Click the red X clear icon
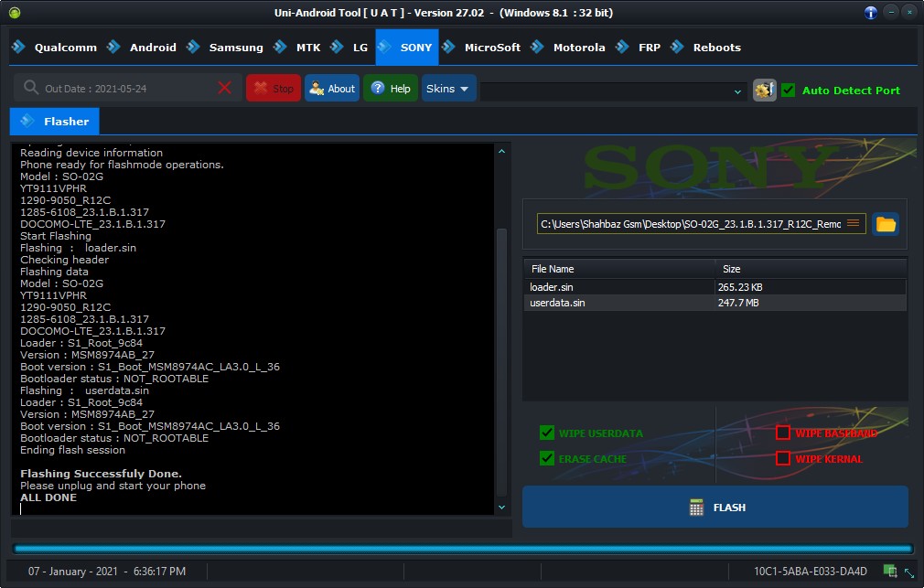The width and height of the screenshot is (924, 588). [224, 89]
